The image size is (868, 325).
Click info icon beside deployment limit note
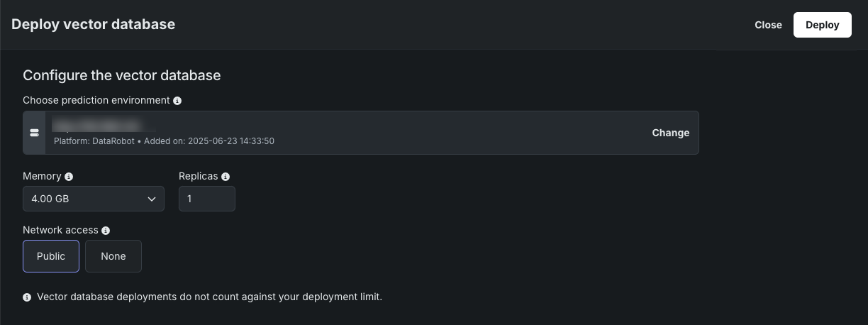pos(27,297)
